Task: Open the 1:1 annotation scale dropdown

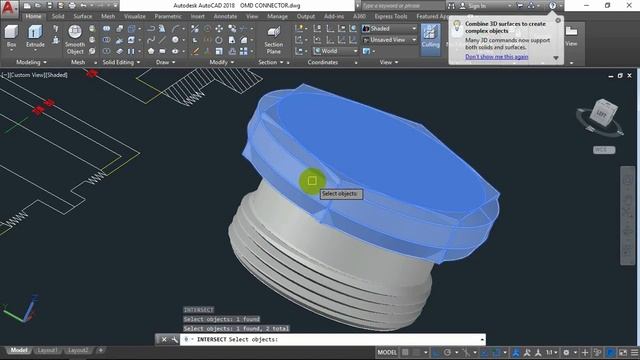Action: click(x=552, y=352)
